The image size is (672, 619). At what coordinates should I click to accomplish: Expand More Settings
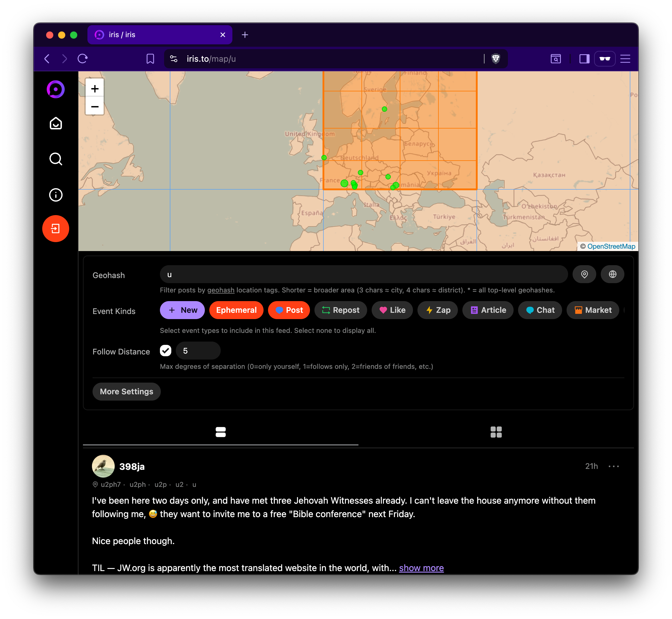(x=127, y=392)
